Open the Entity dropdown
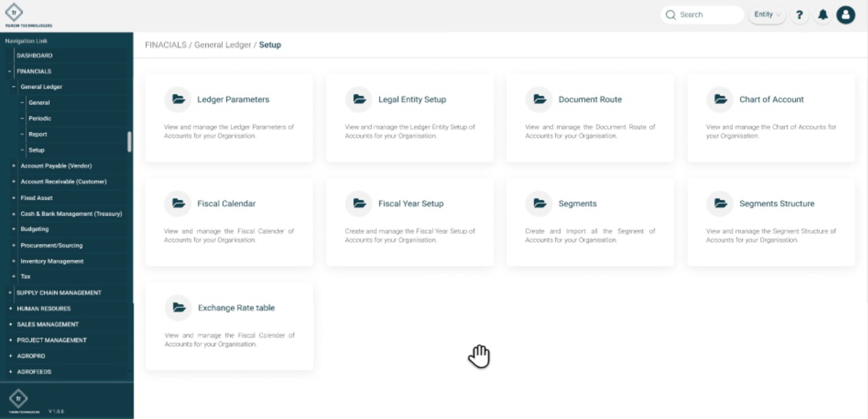The image size is (868, 419). click(767, 15)
